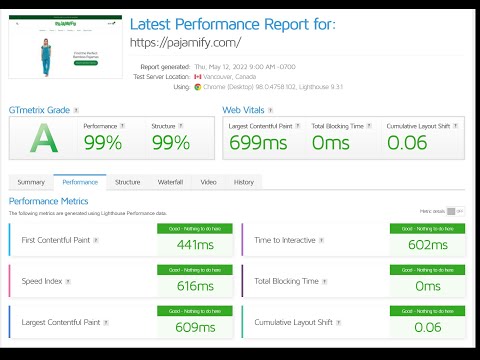Click help icon beside Cumulative Layout Shift metric row
Viewport: 480px width, 360px height.
pos(339,323)
